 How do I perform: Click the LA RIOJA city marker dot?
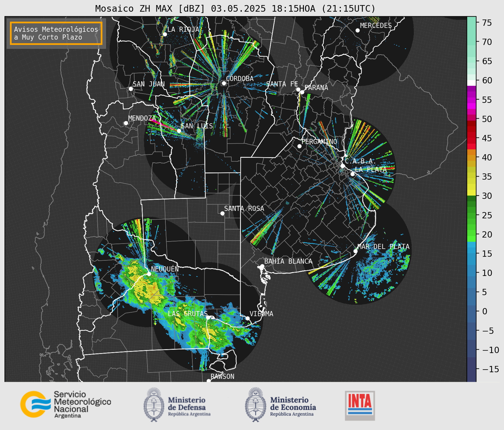click(x=165, y=34)
